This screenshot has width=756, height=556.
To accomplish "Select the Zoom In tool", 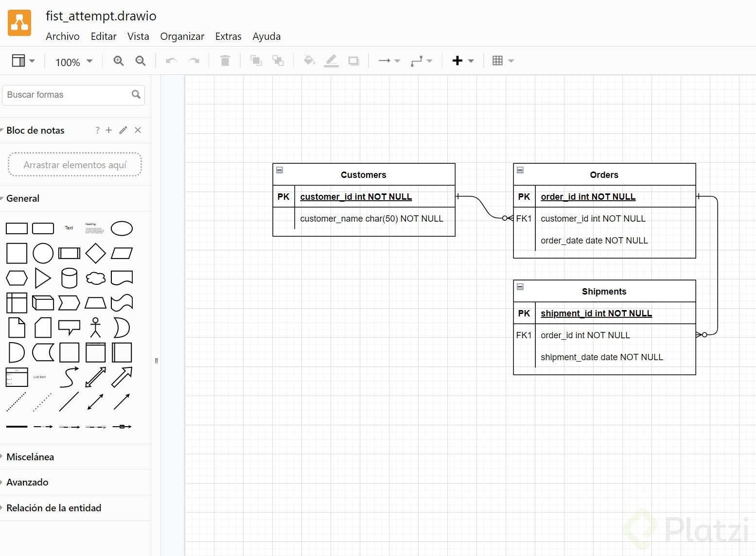I will pyautogui.click(x=118, y=61).
